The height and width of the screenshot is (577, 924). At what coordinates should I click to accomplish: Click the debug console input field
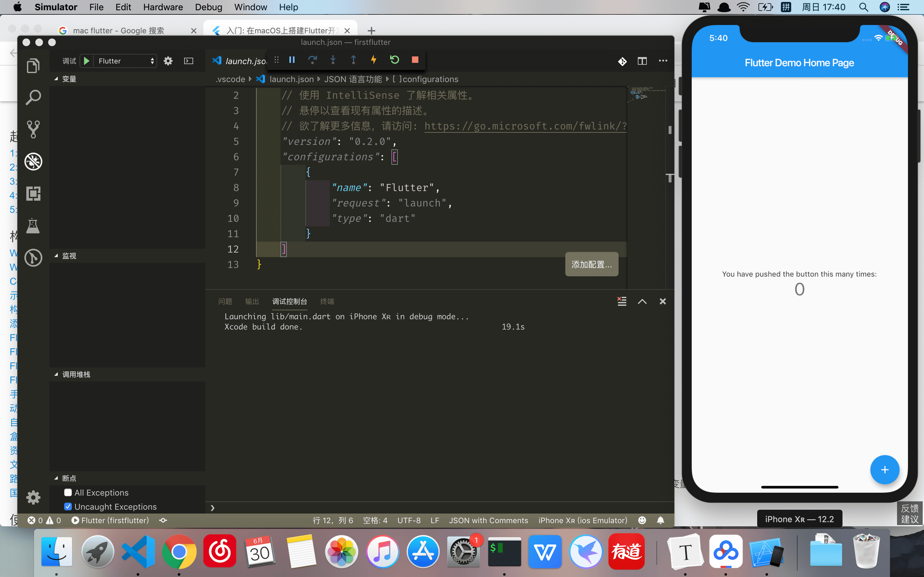pyautogui.click(x=420, y=508)
